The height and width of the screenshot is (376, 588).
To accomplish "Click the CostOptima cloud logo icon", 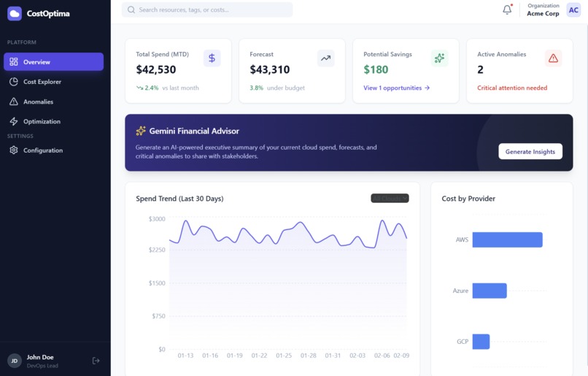I will [x=15, y=14].
